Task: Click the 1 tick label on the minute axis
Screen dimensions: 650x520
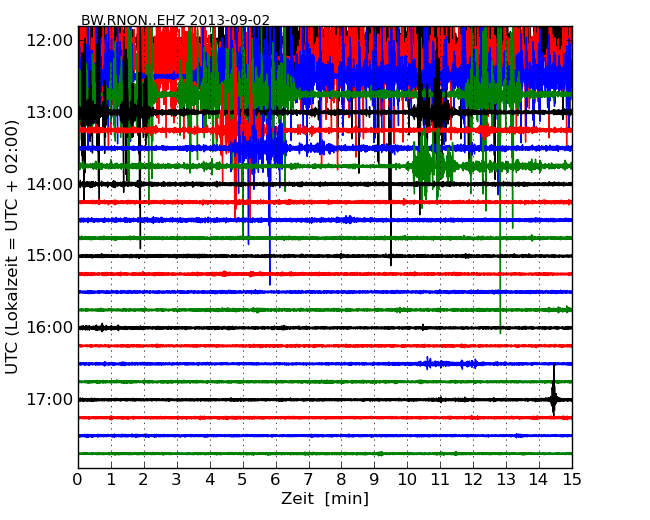Action: (111, 480)
